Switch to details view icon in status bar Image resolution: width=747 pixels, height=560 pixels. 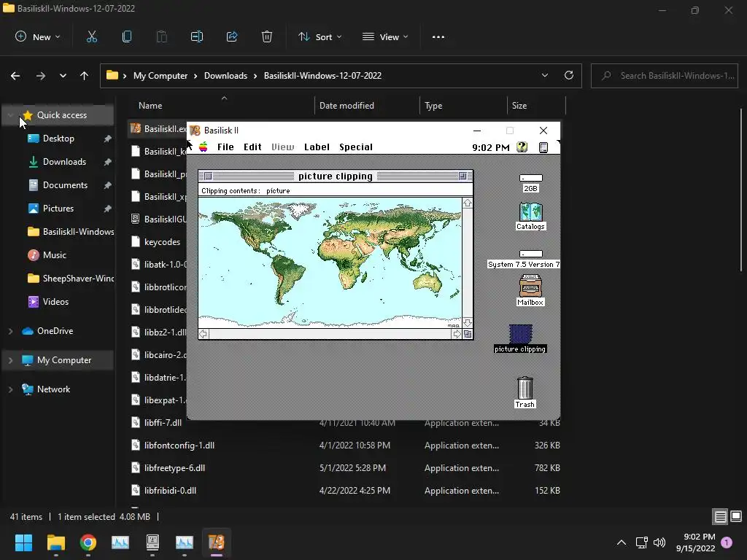click(x=720, y=516)
